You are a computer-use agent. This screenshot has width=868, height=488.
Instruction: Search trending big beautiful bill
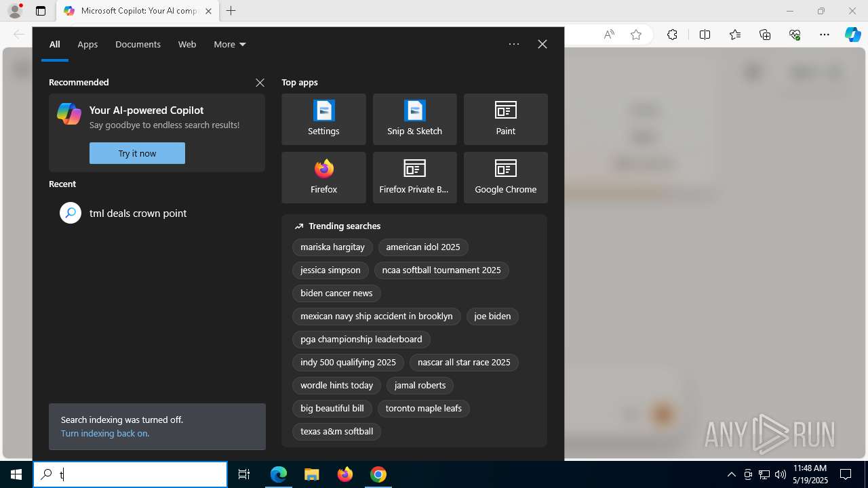[x=332, y=409]
